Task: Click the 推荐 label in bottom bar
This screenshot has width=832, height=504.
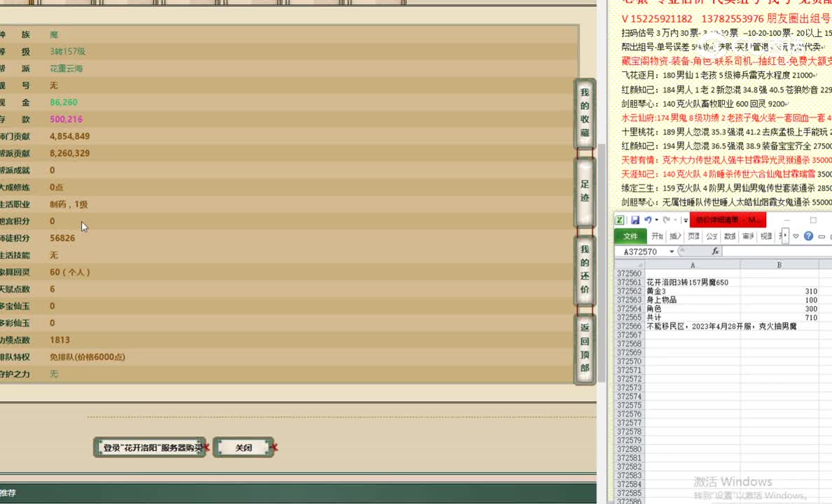Action: point(8,493)
